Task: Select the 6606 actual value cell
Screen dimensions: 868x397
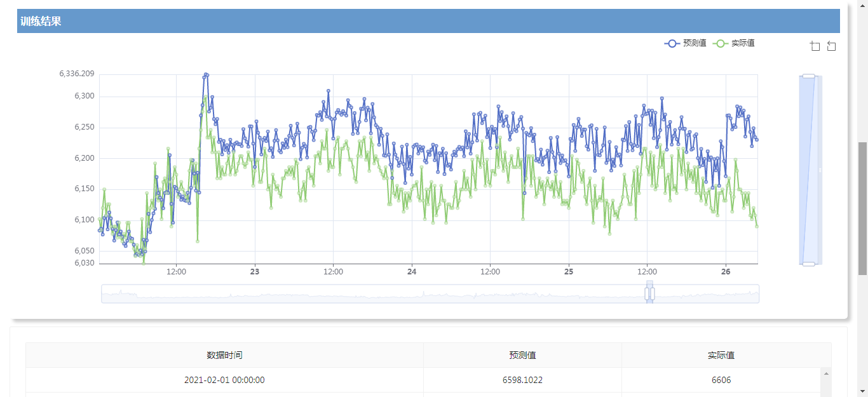Action: pyautogui.click(x=721, y=380)
